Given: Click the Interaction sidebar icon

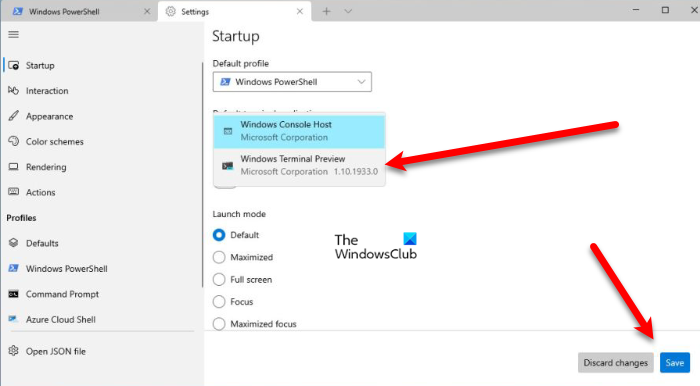Looking at the screenshot, I should (x=13, y=91).
